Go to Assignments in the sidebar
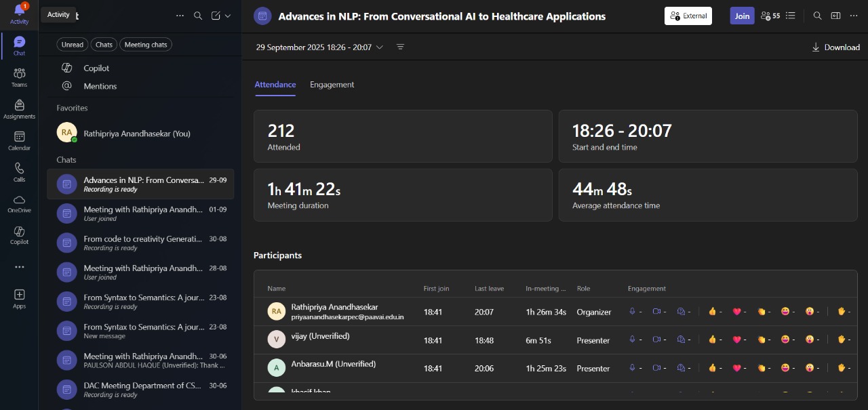Viewport: 868px width, 410px height. (x=19, y=109)
